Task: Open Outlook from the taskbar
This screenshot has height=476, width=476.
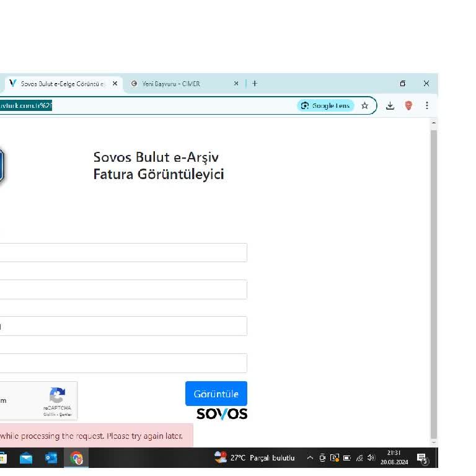Action: pyautogui.click(x=51, y=458)
